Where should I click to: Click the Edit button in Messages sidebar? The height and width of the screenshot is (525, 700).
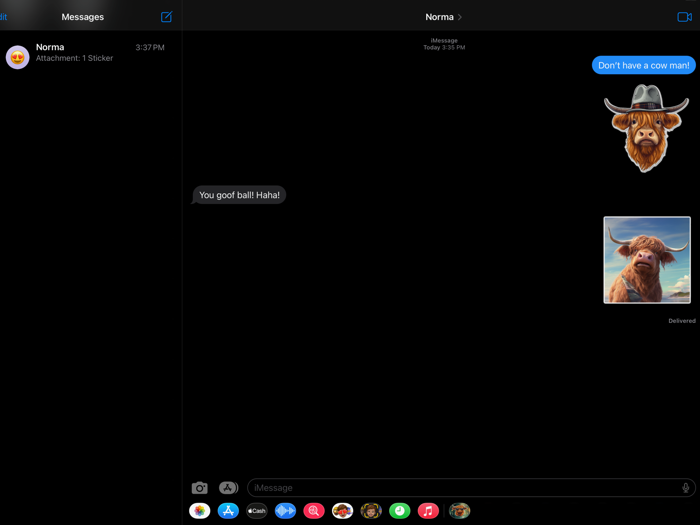tap(4, 17)
